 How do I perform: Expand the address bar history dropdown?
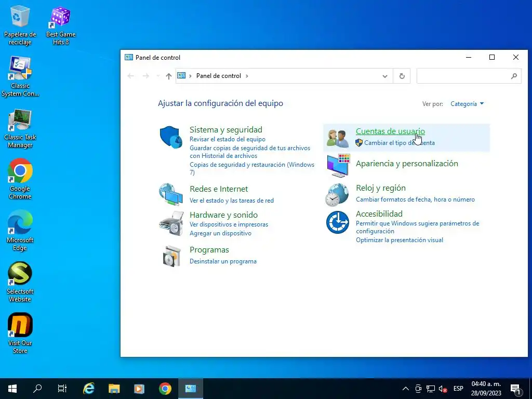(385, 76)
